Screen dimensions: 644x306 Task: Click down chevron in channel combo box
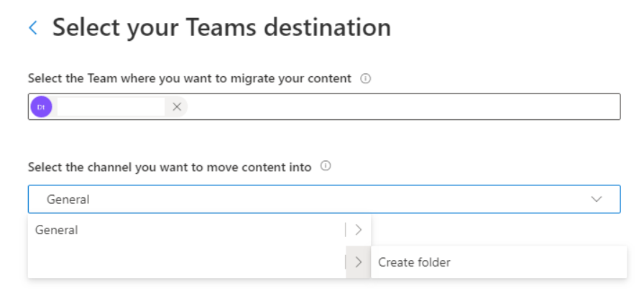pyautogui.click(x=597, y=200)
